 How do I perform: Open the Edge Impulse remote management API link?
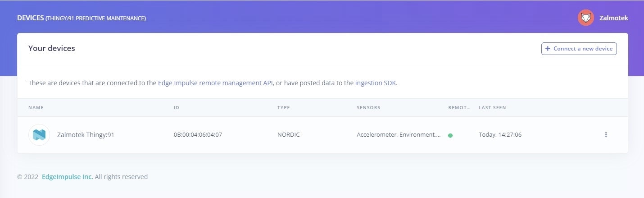216,83
